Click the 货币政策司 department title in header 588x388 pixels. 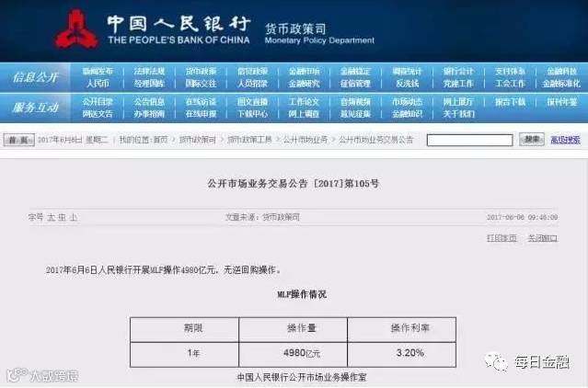pos(295,29)
